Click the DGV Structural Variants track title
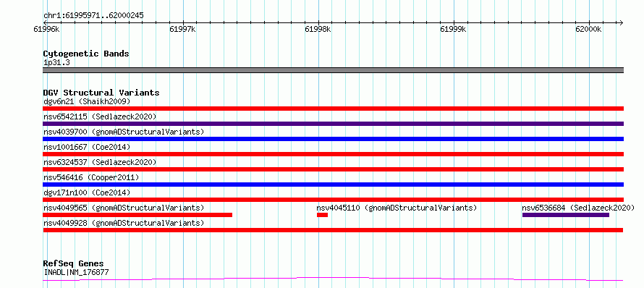This screenshot has height=288, width=644. [101, 93]
